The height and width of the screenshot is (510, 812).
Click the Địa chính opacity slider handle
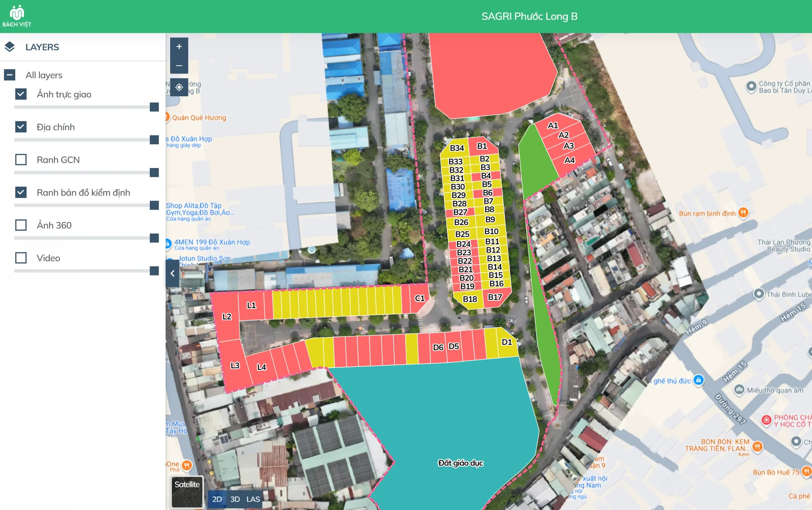click(154, 139)
